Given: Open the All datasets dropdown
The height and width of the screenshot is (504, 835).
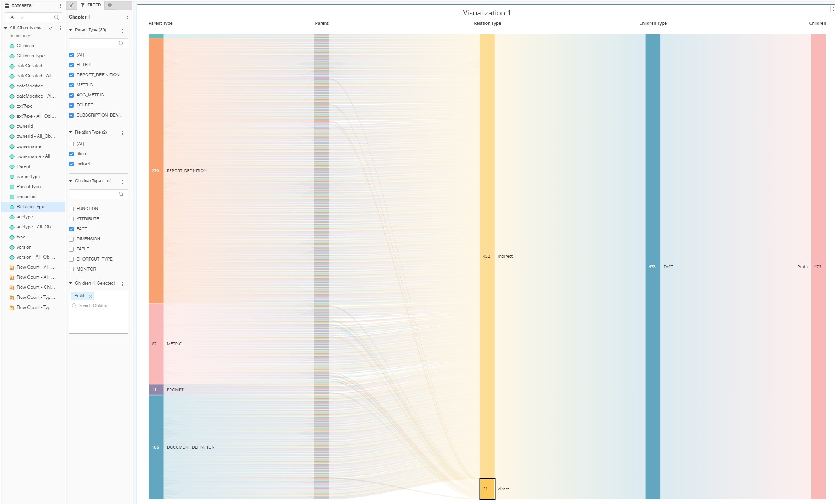Looking at the screenshot, I should tap(17, 17).
